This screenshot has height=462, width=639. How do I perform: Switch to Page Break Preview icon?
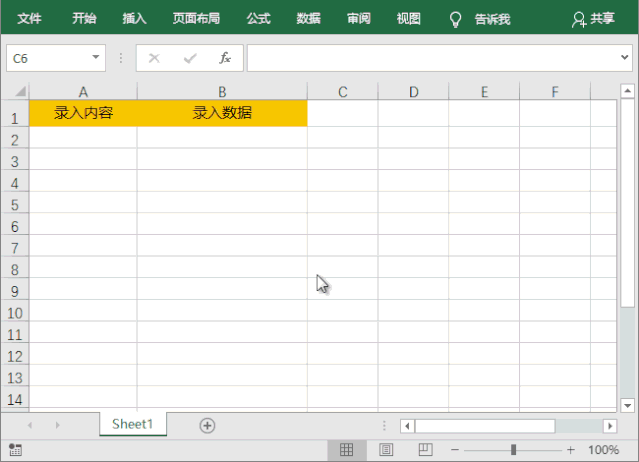coord(425,450)
